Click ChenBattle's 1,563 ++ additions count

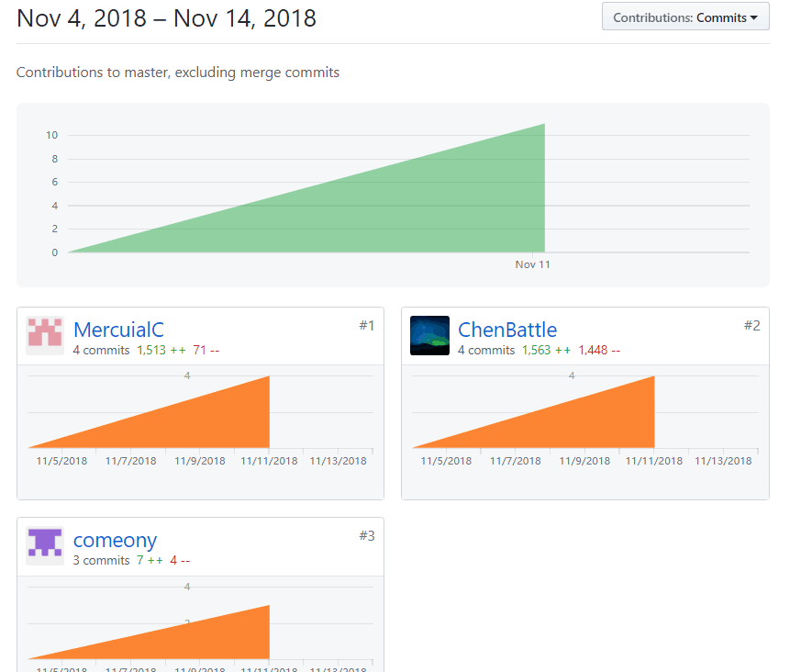546,351
